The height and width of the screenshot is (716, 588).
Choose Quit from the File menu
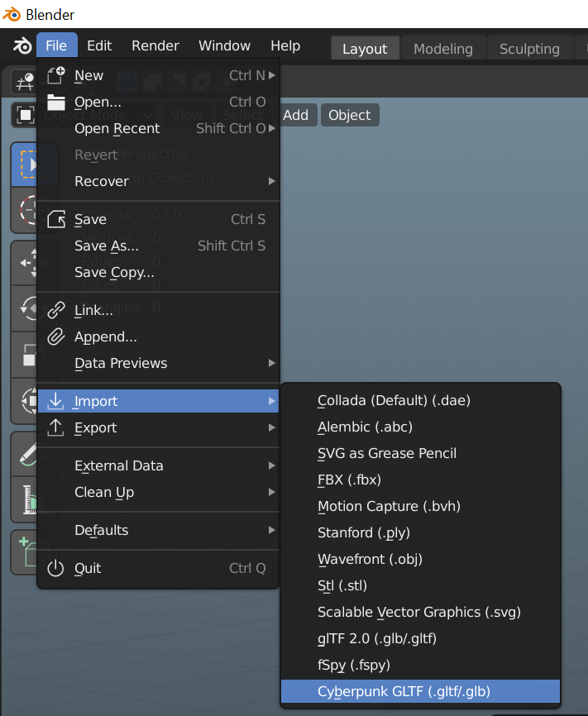158,568
